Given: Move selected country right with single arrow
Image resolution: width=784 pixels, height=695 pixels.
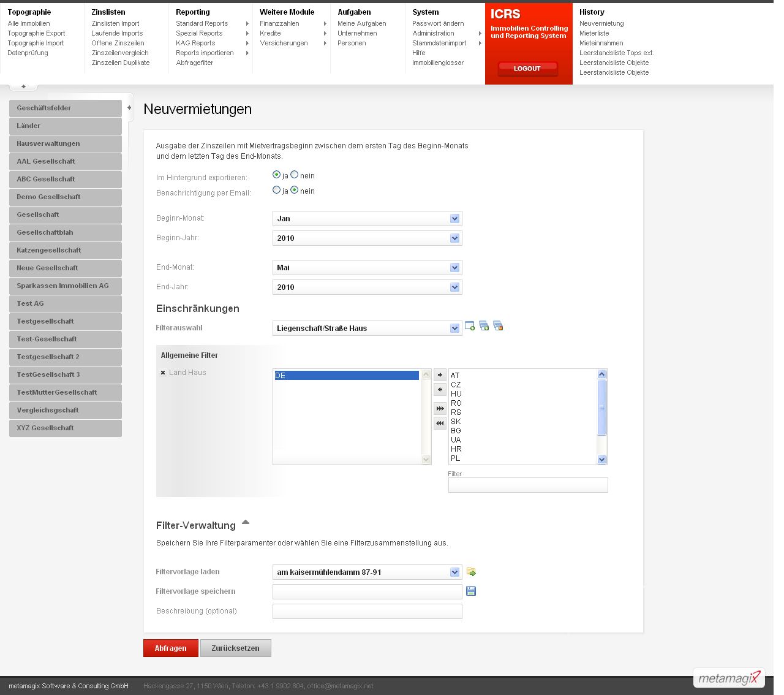Looking at the screenshot, I should coord(440,374).
